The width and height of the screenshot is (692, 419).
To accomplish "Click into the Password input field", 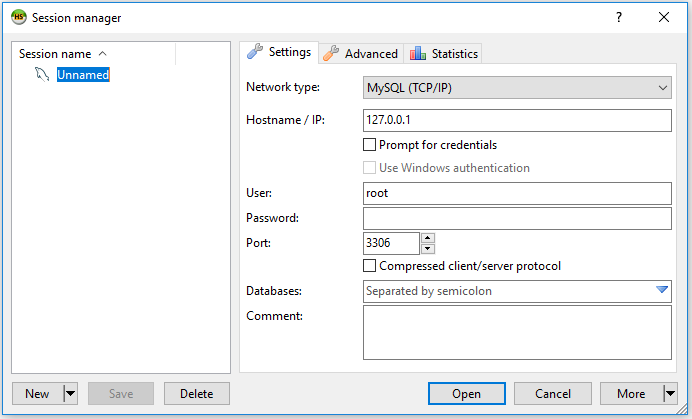I will point(517,218).
